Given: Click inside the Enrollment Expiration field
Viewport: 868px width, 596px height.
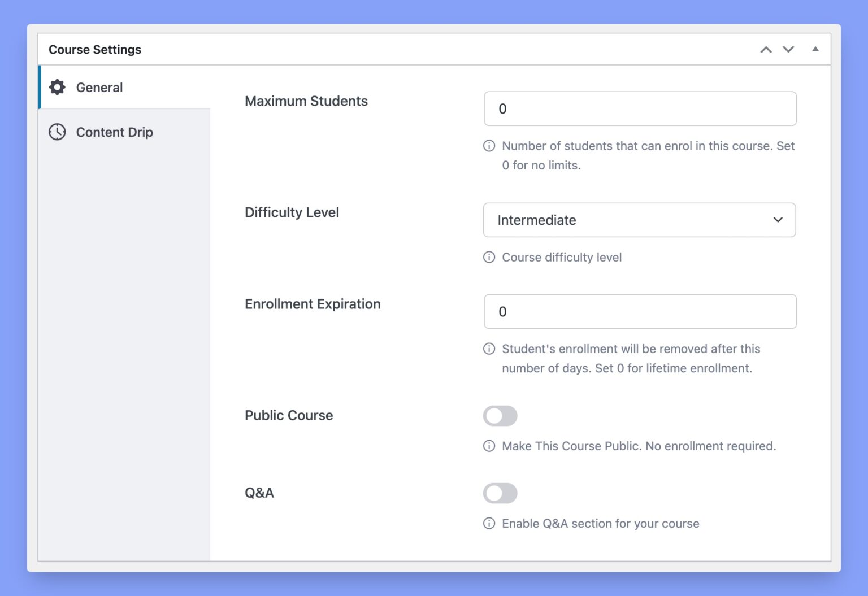Looking at the screenshot, I should (639, 311).
